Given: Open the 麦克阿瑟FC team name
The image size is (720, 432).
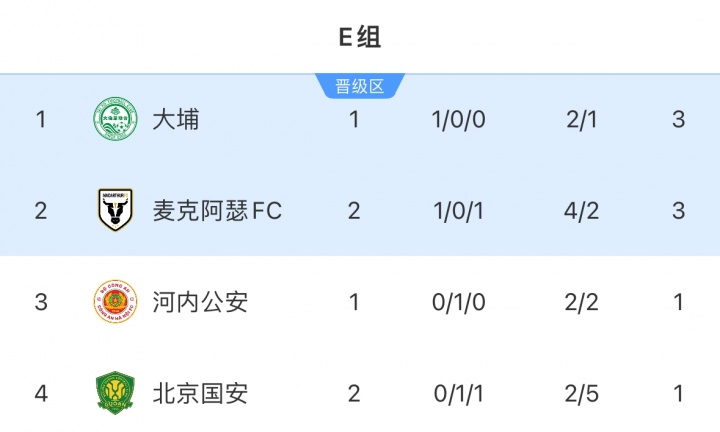Looking at the screenshot, I should coord(217,211).
